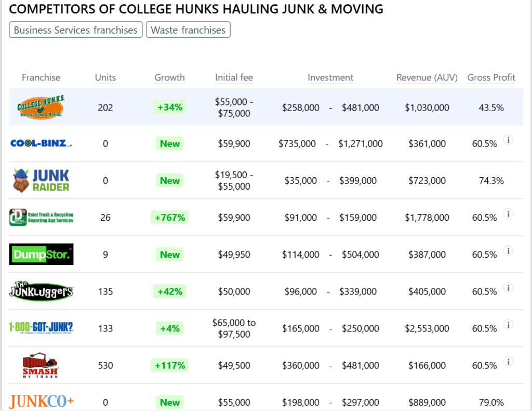
Task: Click the Franchise column header
Action: tap(41, 77)
